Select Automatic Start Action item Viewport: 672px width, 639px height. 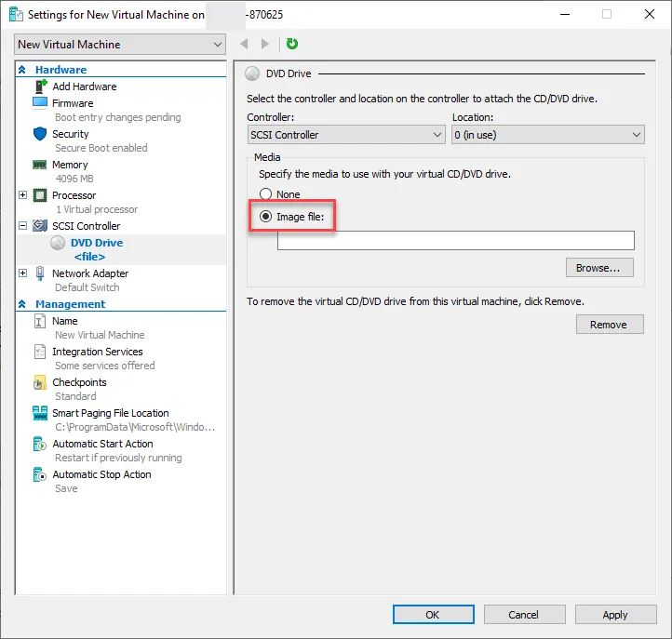[102, 444]
